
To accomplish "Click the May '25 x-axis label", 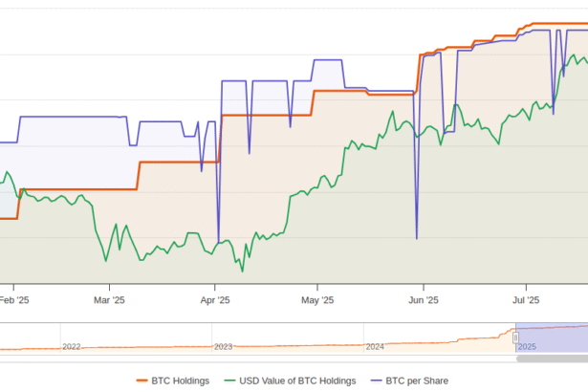I will [x=318, y=300].
